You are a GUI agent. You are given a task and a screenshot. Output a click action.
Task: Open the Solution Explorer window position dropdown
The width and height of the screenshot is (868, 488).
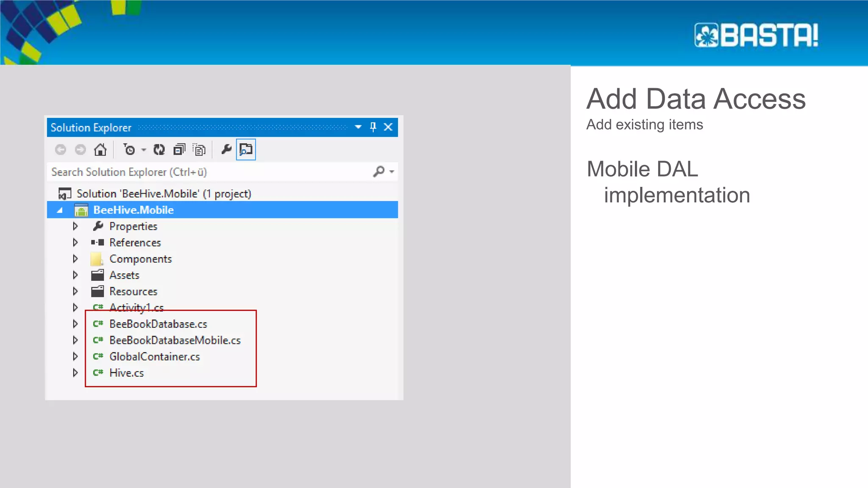coord(358,127)
